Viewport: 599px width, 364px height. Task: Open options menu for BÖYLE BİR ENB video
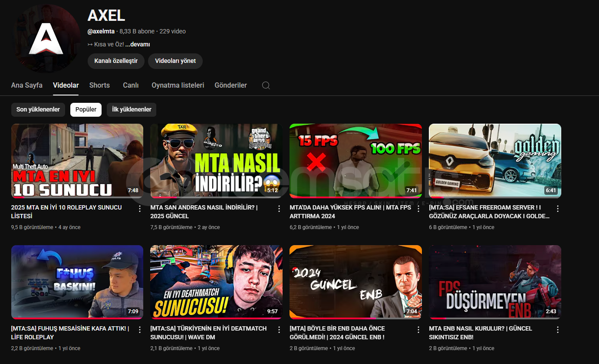pyautogui.click(x=418, y=330)
